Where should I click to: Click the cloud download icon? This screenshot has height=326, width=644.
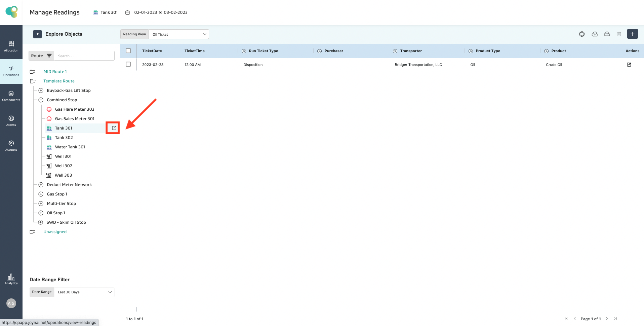click(595, 34)
